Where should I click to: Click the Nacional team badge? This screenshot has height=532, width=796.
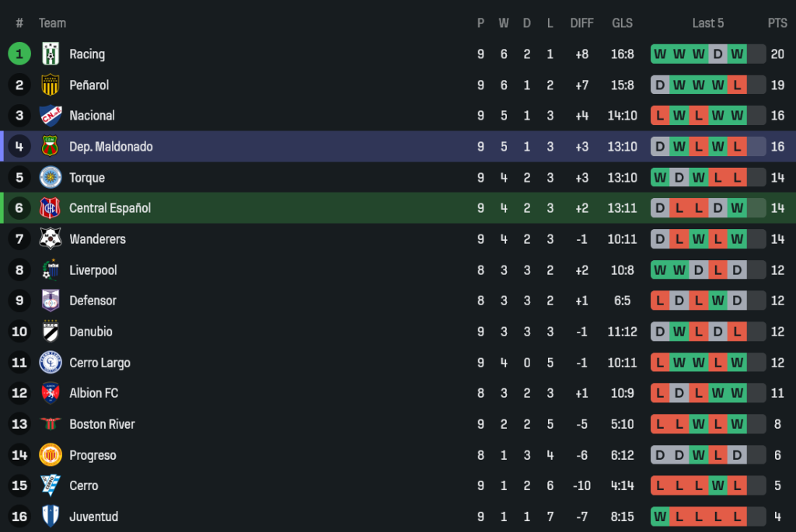click(x=51, y=116)
